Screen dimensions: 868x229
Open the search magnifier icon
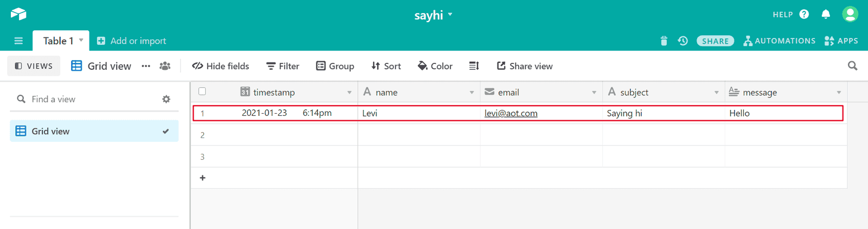point(852,66)
